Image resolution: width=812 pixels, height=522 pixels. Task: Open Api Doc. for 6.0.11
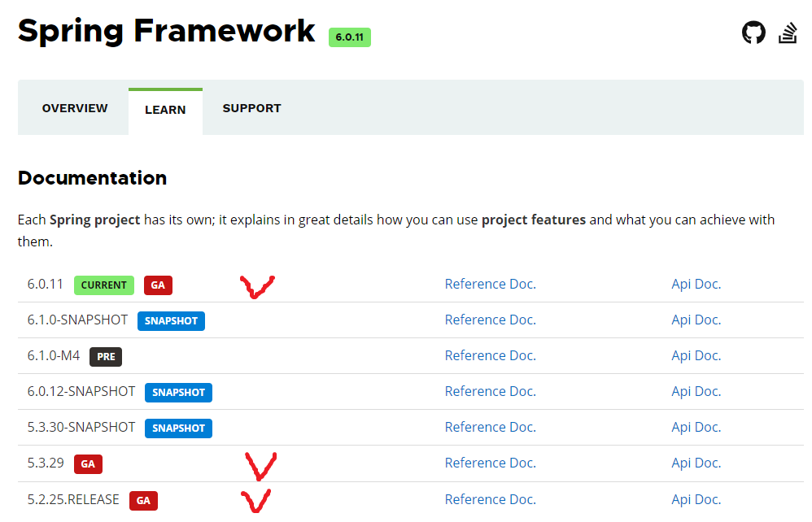pos(696,284)
